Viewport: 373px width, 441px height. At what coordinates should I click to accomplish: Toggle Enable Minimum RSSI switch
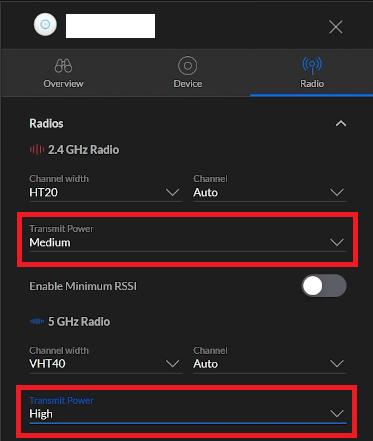click(x=324, y=286)
